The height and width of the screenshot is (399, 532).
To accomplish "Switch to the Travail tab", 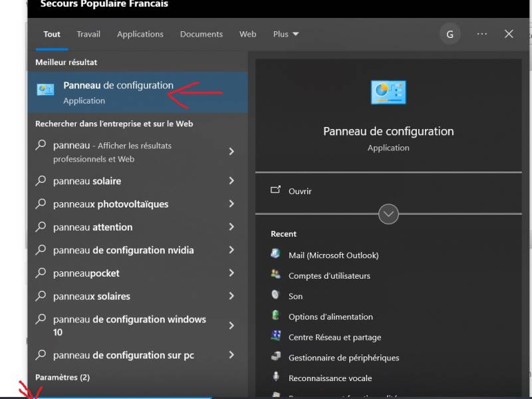I will 88,35.
